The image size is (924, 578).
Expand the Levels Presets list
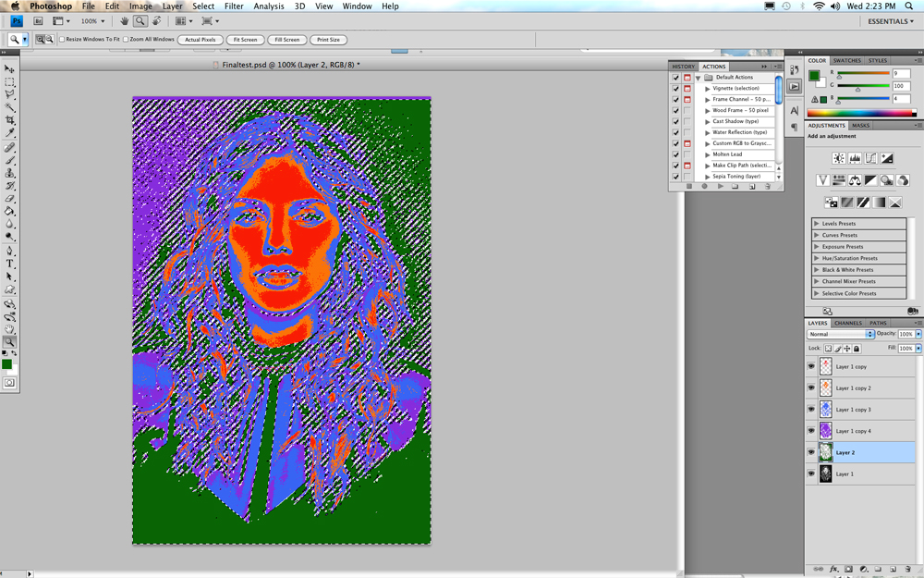(816, 224)
